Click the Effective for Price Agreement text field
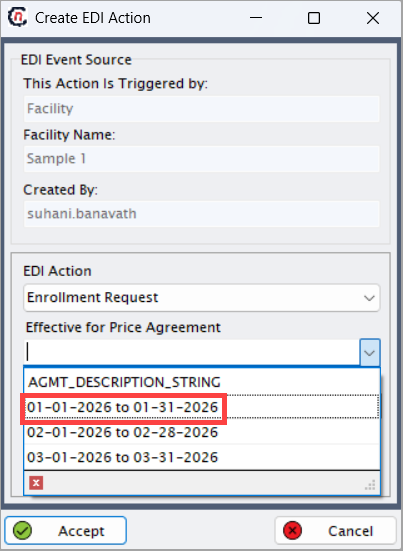 pyautogui.click(x=192, y=352)
